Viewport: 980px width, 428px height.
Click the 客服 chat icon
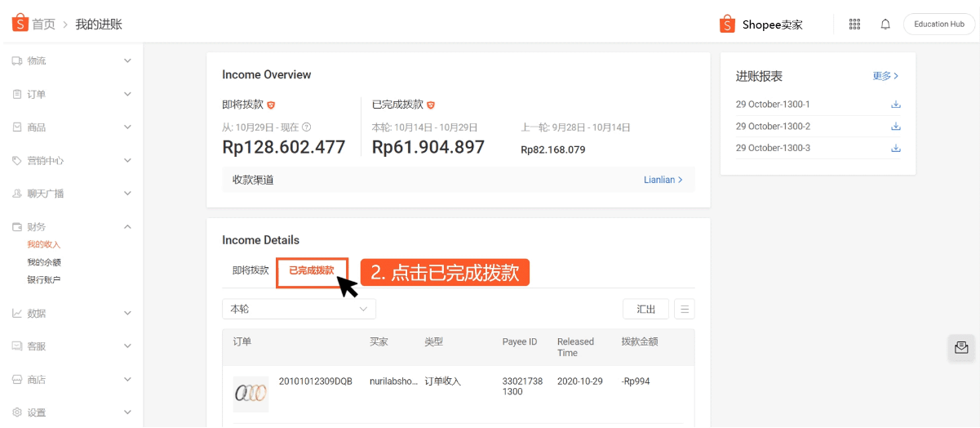(x=17, y=346)
